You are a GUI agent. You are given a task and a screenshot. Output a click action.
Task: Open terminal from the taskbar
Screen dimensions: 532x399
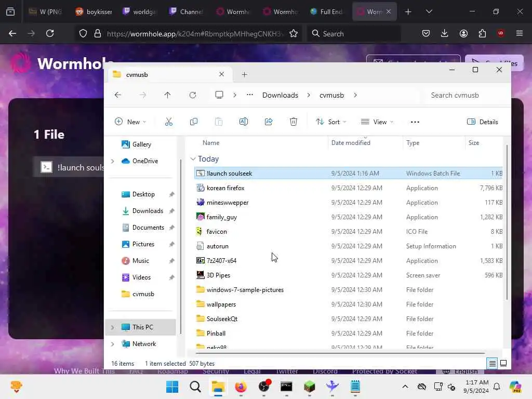(x=286, y=387)
